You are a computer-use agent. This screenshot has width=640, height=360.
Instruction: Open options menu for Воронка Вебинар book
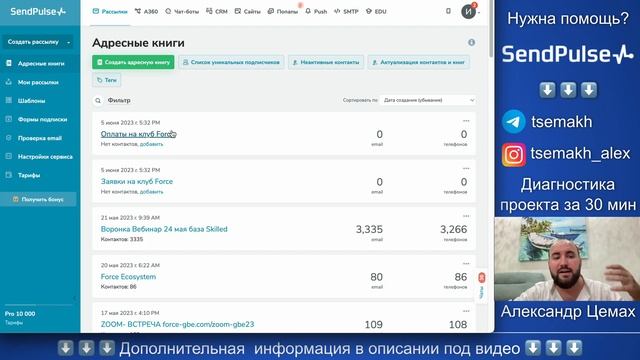click(x=466, y=216)
